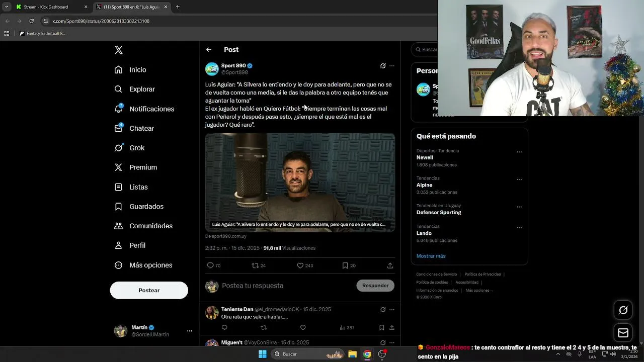Open more options on Sport 890 post
This screenshot has height=362, width=644.
pos(392,66)
